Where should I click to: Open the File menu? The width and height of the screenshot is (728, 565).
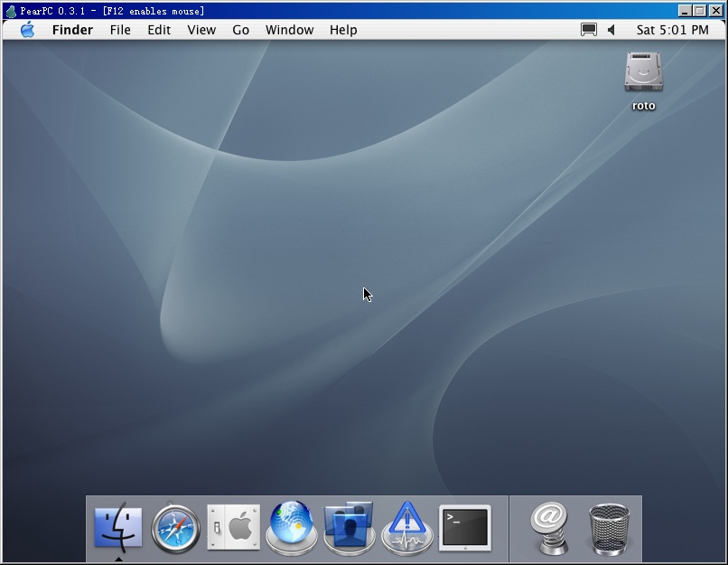point(120,30)
